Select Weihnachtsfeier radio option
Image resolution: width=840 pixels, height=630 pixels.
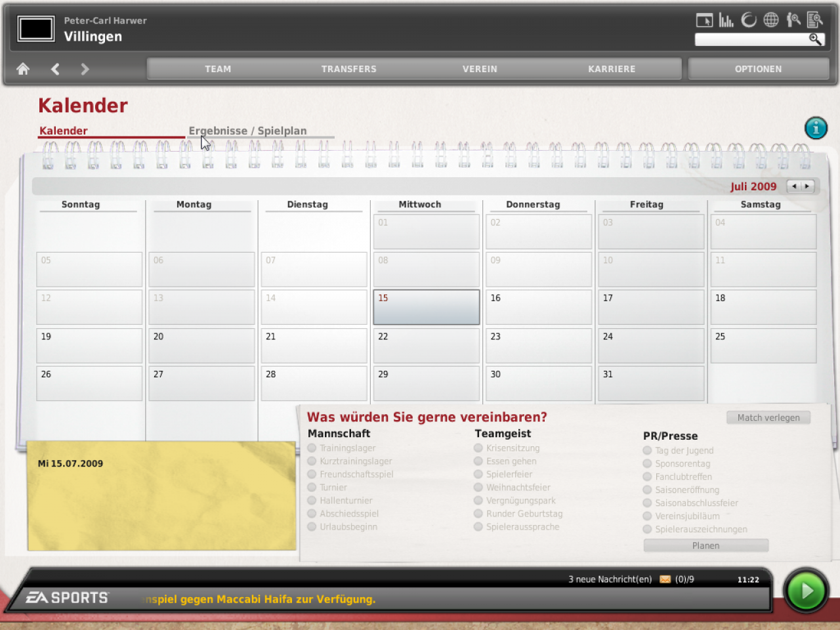pos(478,488)
